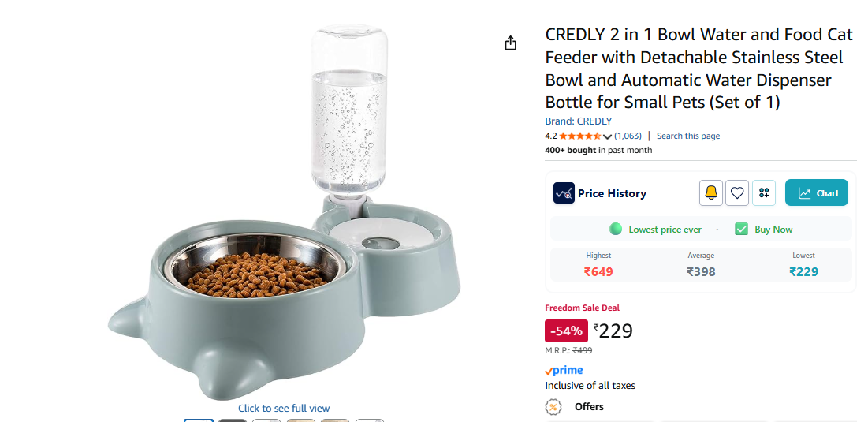Select the second dark product thumbnail
Image resolution: width=868 pixels, height=422 pixels.
click(233, 420)
